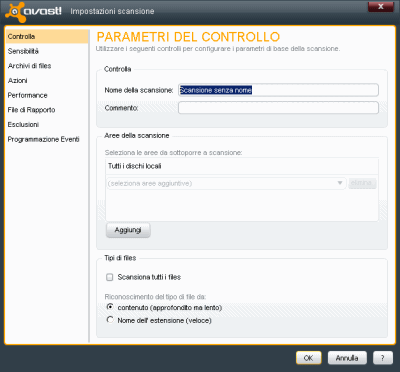Open the Archivi di files section
Viewport: 400px width, 372px height.
[47, 66]
